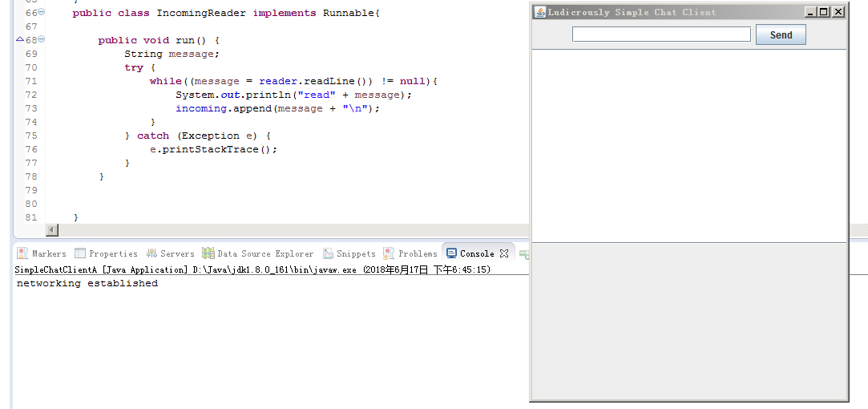The width and height of the screenshot is (868, 409).
Task: Click the 'incoming' field reference on line 73
Action: pos(201,108)
